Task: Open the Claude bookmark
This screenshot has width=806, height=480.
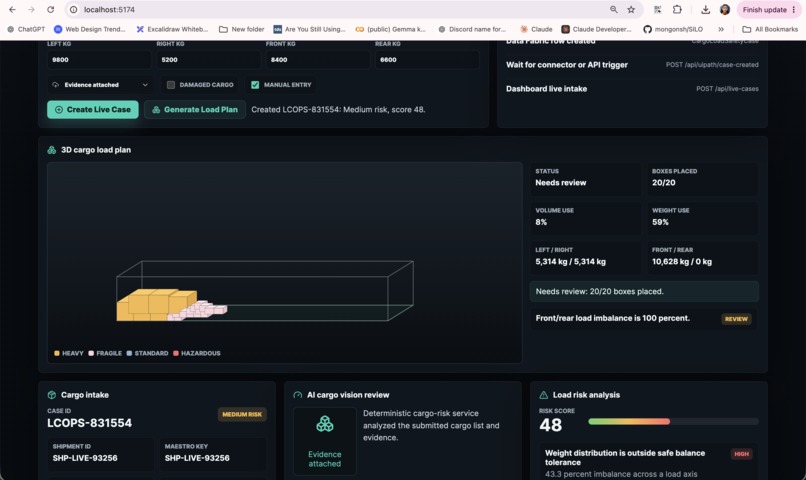Action: [x=536, y=29]
